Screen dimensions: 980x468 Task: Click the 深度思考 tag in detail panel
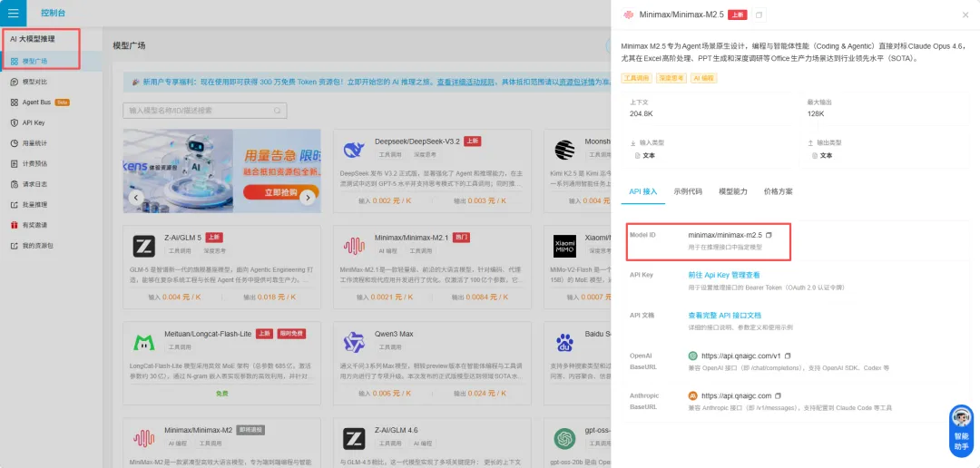pos(671,78)
